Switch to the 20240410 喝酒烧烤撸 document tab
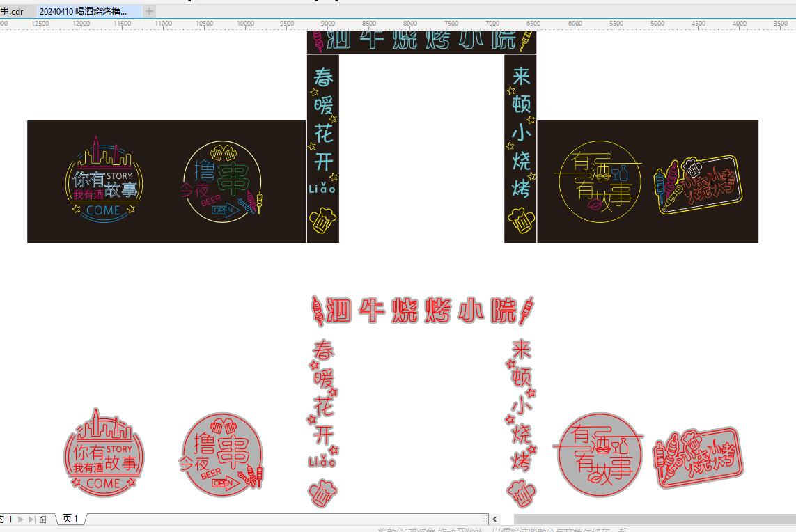 click(x=84, y=11)
